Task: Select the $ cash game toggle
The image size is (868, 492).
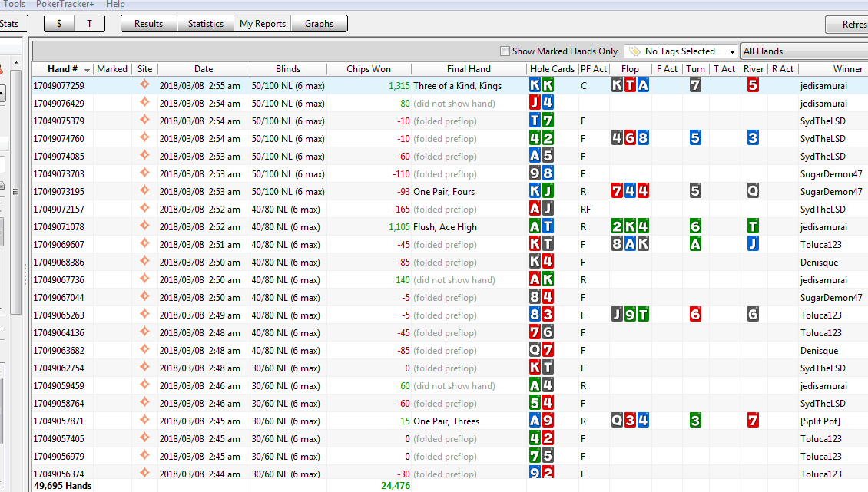Action: pos(58,23)
